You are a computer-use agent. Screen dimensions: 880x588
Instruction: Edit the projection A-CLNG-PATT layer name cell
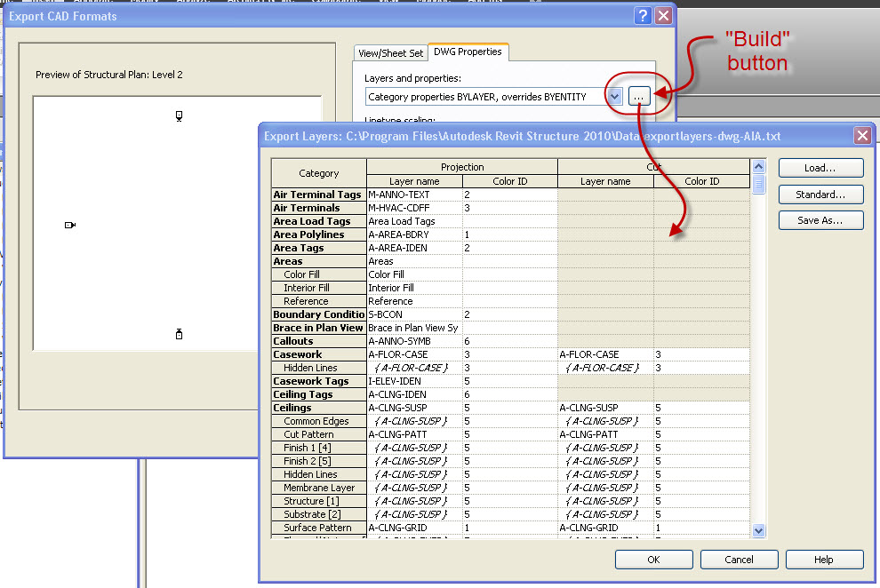coord(414,434)
